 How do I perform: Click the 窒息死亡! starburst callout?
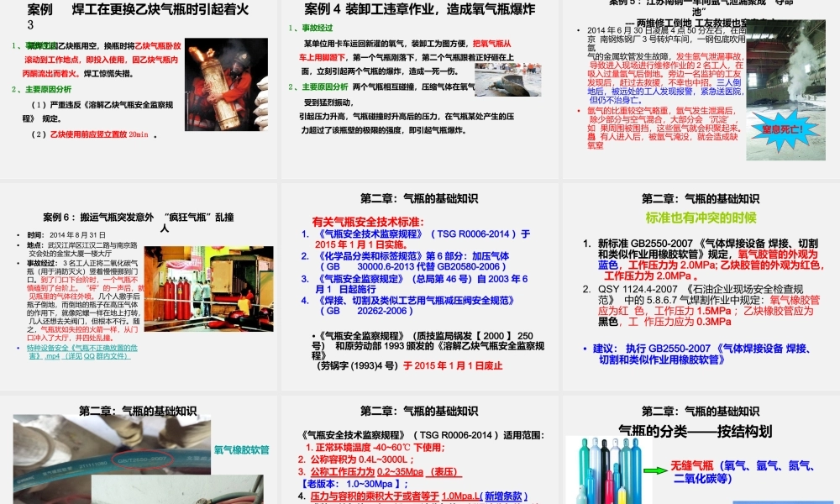pos(783,129)
